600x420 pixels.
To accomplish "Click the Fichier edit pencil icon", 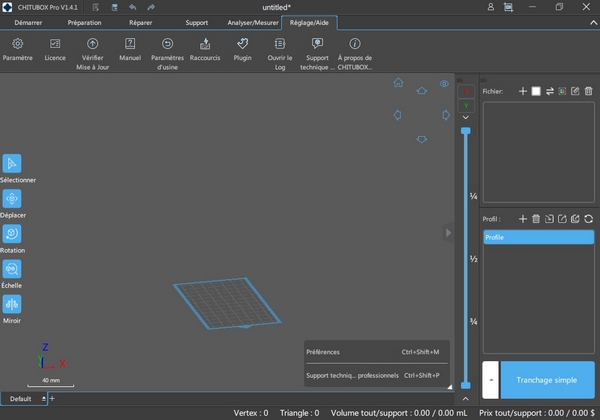I will tap(575, 91).
